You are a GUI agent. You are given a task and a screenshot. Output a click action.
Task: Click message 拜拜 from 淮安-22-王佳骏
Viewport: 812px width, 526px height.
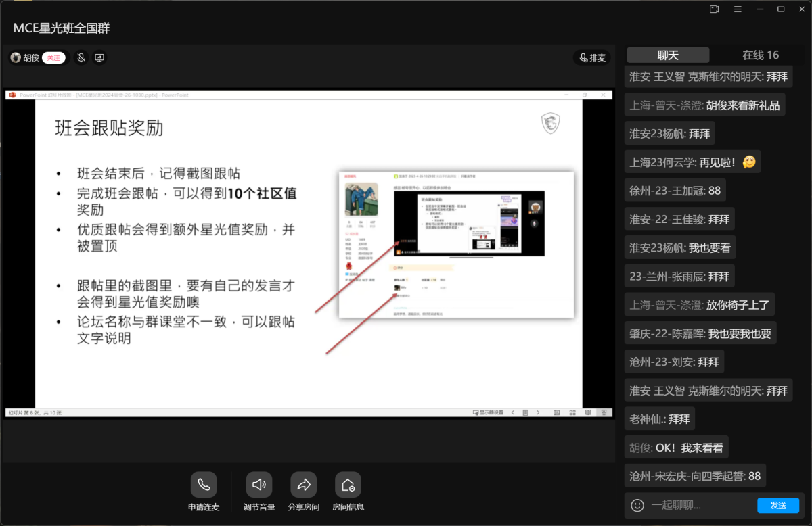click(679, 219)
